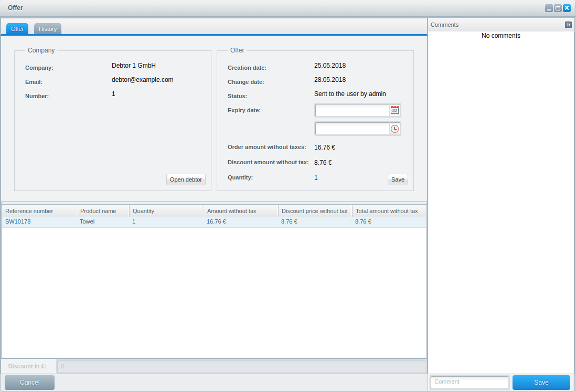Sort by Product name column header

pos(103,211)
